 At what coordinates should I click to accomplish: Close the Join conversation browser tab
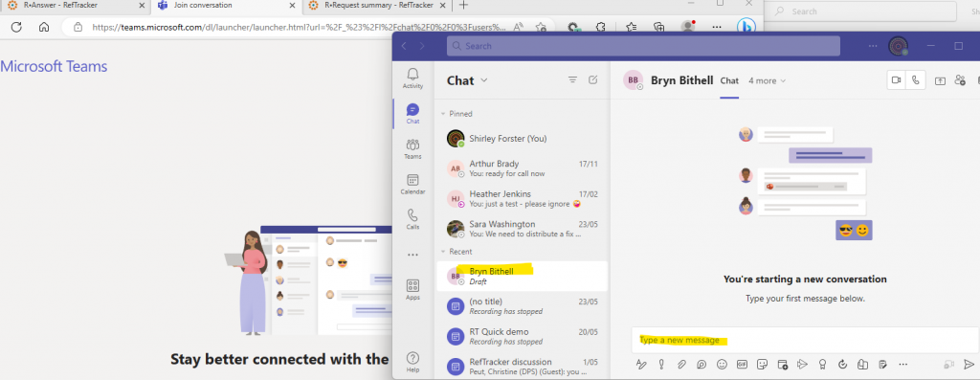[x=291, y=5]
